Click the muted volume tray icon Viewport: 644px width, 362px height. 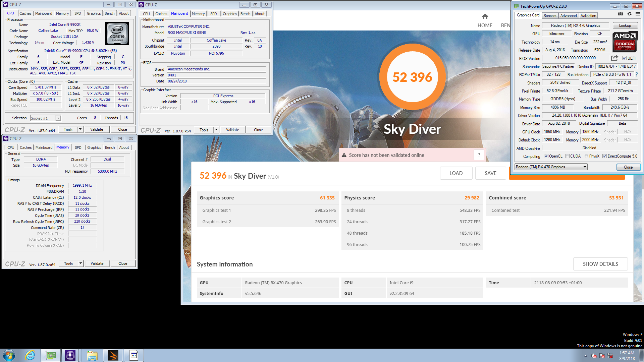(594, 356)
